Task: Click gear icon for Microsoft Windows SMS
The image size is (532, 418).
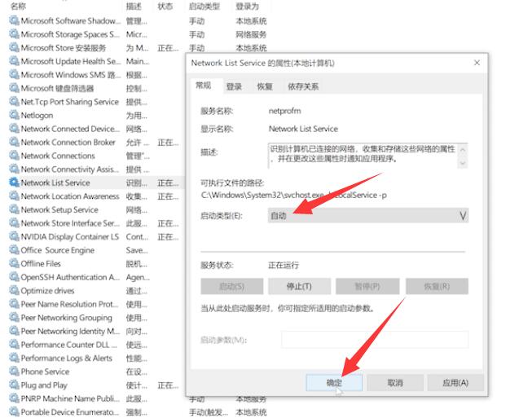Action: tap(14, 75)
